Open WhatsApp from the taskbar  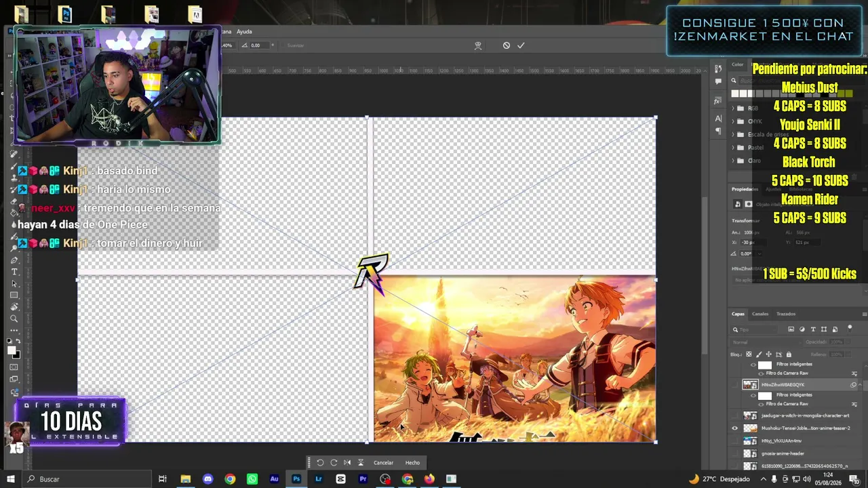pos(252,479)
